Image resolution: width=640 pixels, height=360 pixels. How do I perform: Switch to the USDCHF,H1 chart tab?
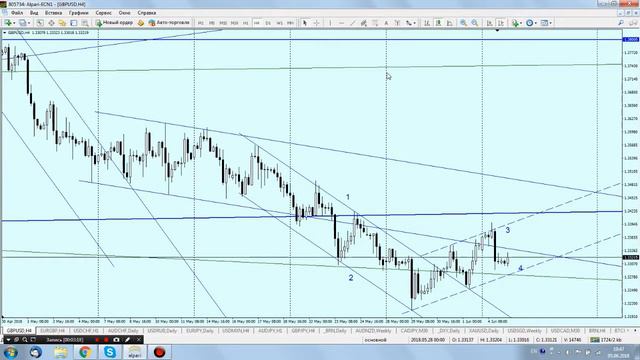86,331
